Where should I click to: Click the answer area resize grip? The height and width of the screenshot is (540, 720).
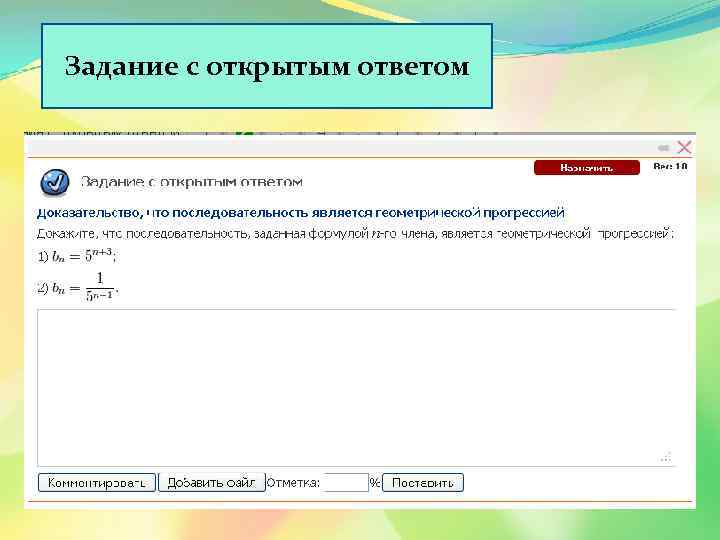pyautogui.click(x=666, y=457)
